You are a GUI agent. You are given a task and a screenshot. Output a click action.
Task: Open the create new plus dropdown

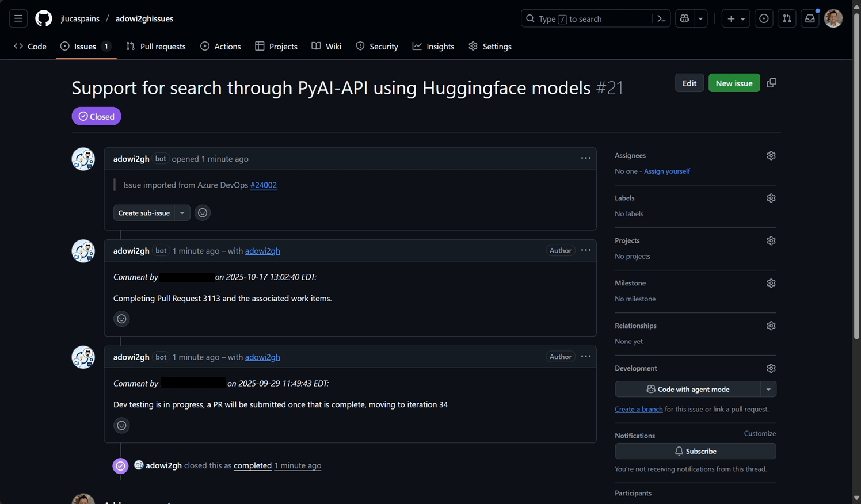(736, 18)
